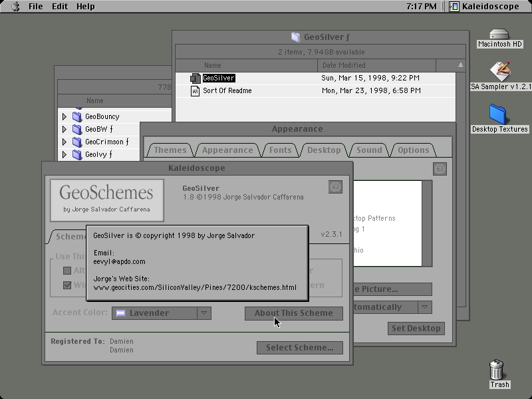Screen dimensions: 532x399
Task: Click the Kaleidoscope window title bar
Action: click(x=197, y=168)
